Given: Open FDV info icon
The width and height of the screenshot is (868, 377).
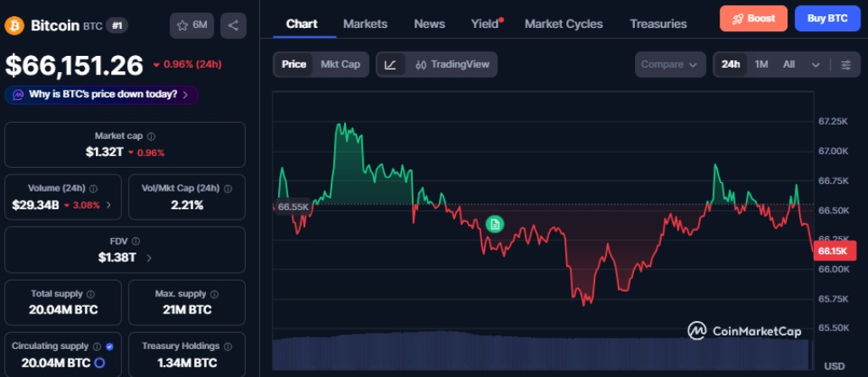Looking at the screenshot, I should pyautogui.click(x=136, y=241).
